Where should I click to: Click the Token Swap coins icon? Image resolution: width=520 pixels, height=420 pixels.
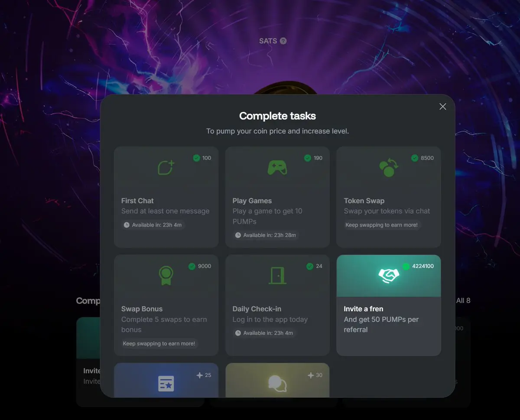[x=388, y=167]
